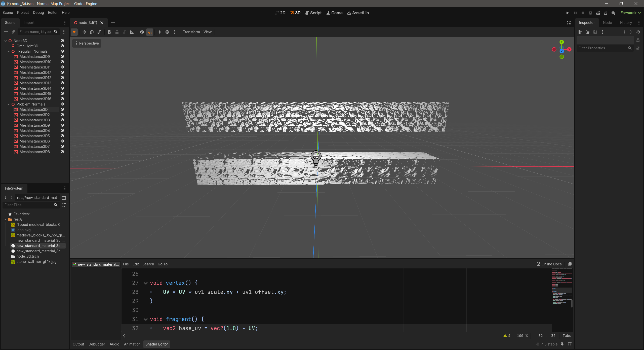Click the Filter Properties input field
The width and height of the screenshot is (644, 350).
click(602, 48)
